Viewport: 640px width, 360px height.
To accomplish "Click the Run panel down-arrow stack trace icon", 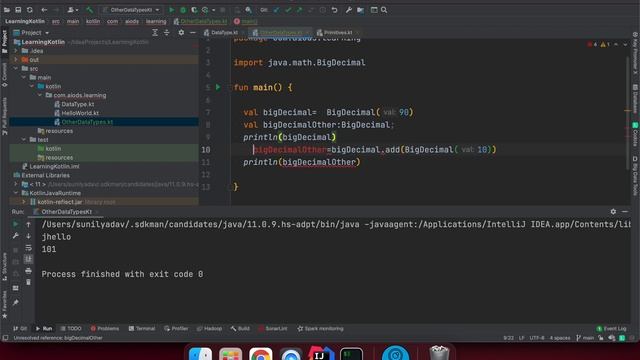I will coord(28,236).
